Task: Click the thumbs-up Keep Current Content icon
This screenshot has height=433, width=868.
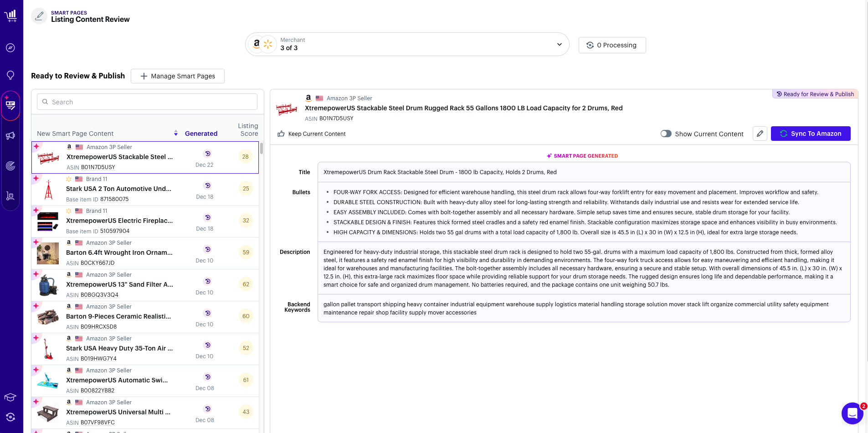Action: coord(281,134)
